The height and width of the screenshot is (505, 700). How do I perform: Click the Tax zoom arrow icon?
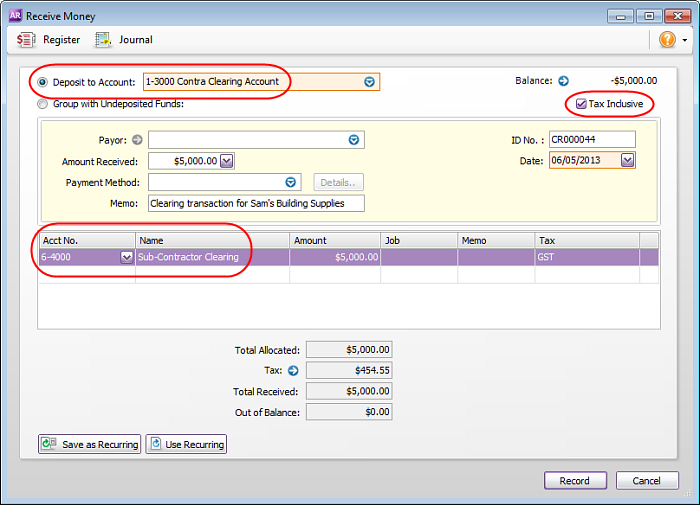click(x=293, y=370)
